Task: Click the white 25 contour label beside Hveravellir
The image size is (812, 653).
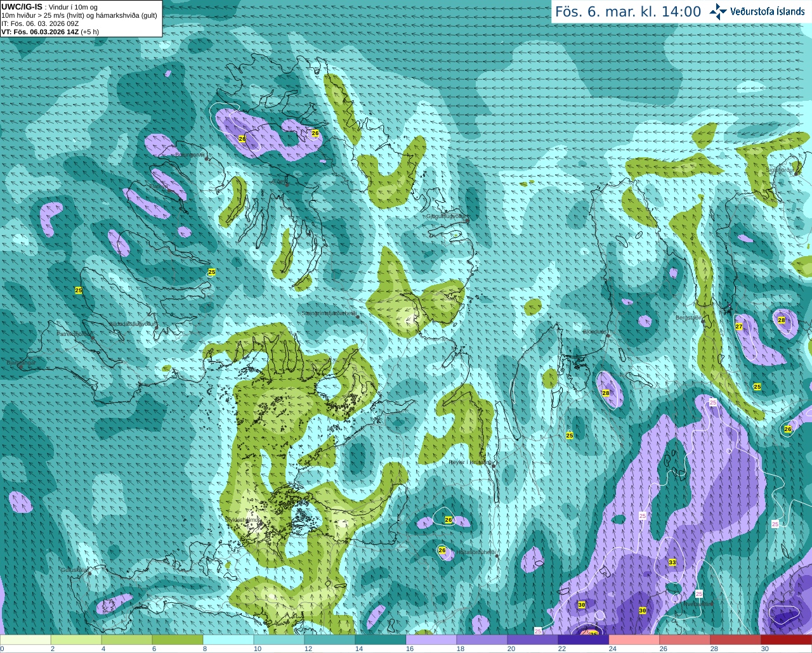Action: coord(698,594)
